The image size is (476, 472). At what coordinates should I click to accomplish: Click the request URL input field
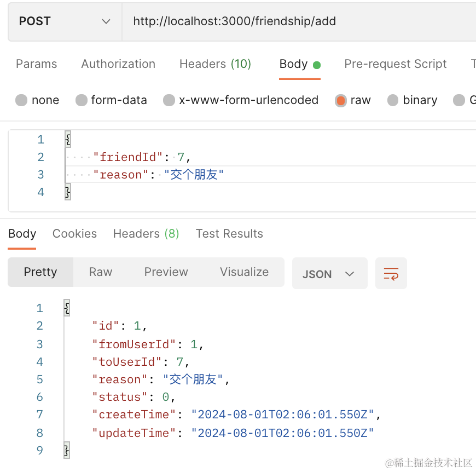[295, 21]
